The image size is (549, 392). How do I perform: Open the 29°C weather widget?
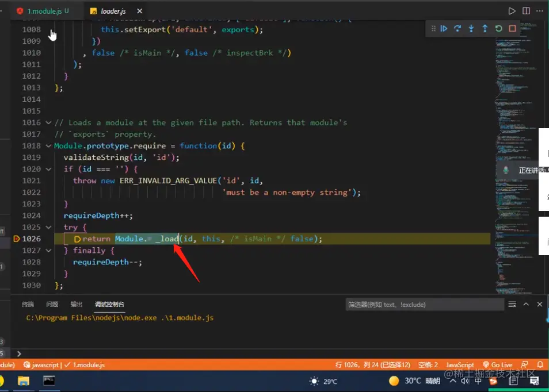point(323,381)
